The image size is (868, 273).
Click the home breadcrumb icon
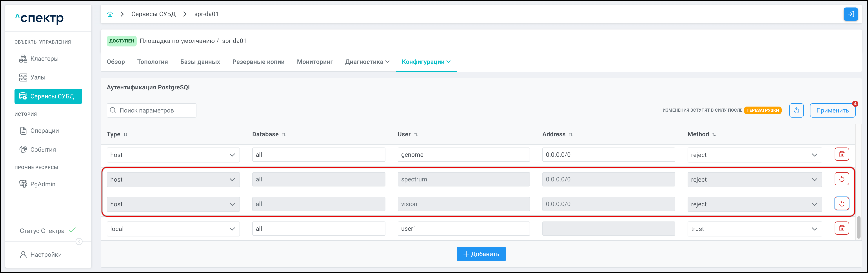tap(110, 14)
